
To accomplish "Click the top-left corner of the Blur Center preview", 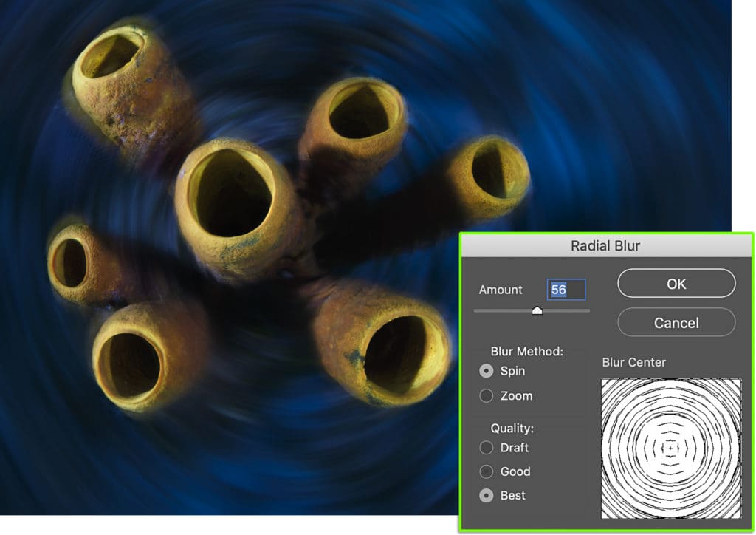I will coord(604,381).
